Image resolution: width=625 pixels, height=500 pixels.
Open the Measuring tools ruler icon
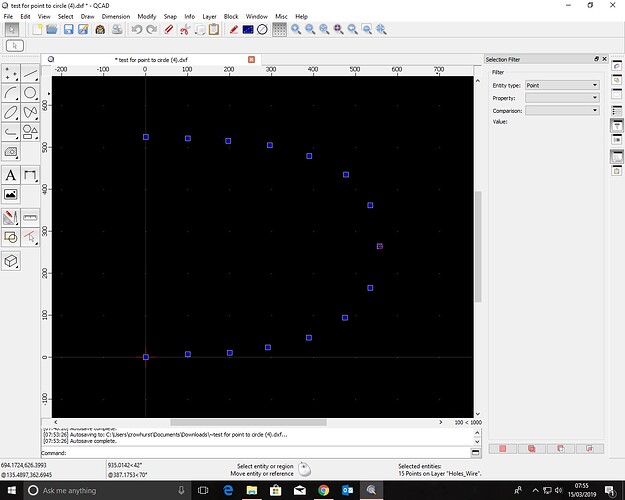[x=30, y=218]
